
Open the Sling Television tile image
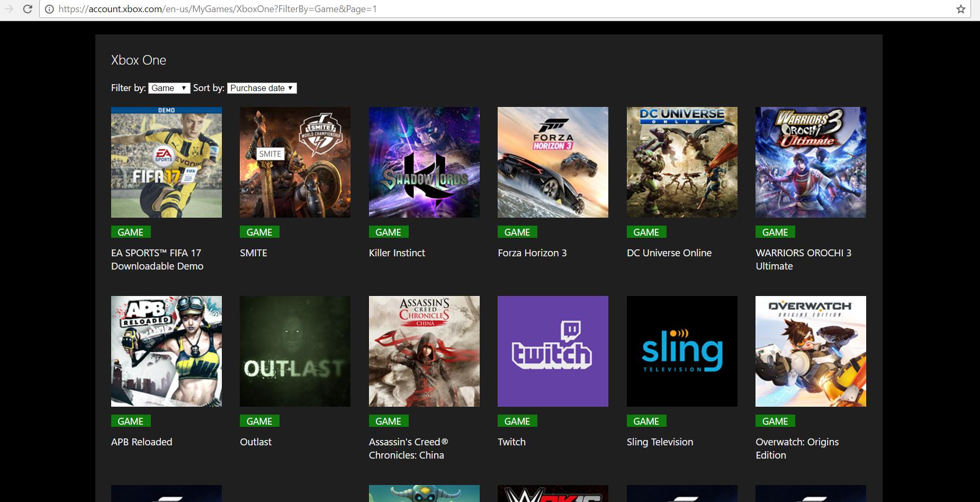682,351
